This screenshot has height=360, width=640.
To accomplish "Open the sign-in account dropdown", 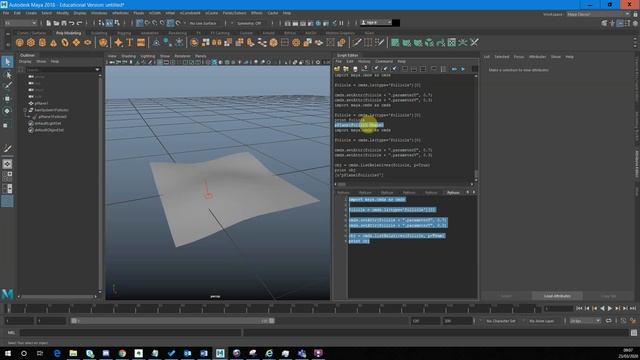I will [x=376, y=22].
